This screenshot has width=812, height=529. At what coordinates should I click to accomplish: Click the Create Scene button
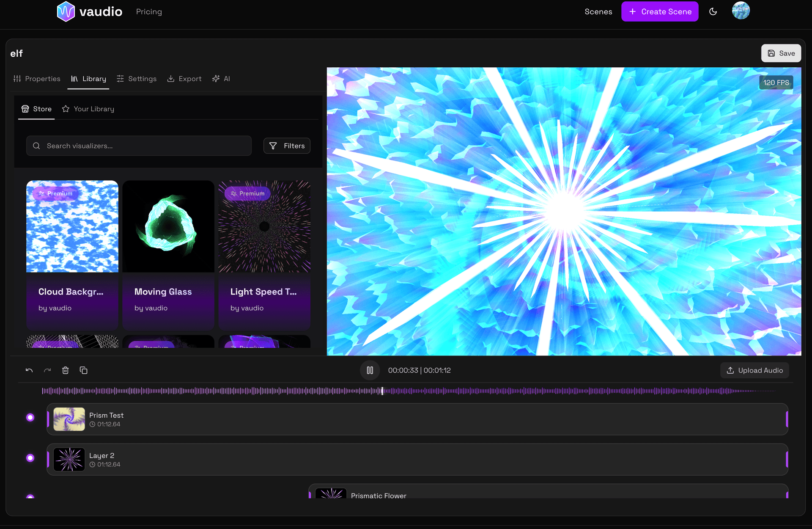[660, 11]
